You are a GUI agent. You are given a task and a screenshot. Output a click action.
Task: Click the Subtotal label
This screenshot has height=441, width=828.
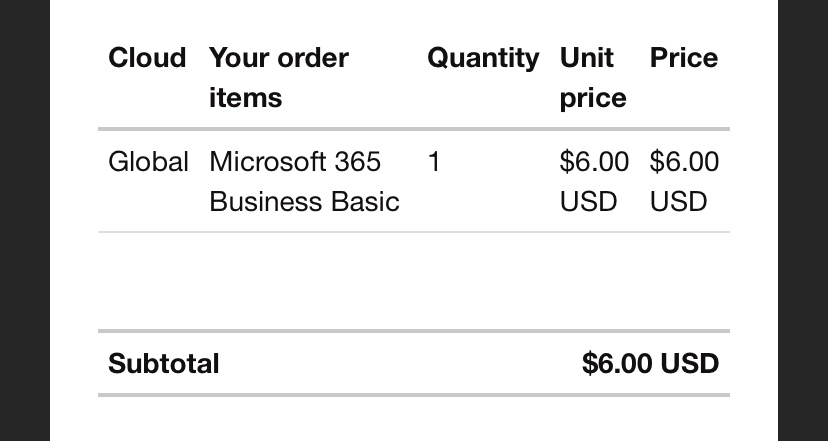click(164, 363)
